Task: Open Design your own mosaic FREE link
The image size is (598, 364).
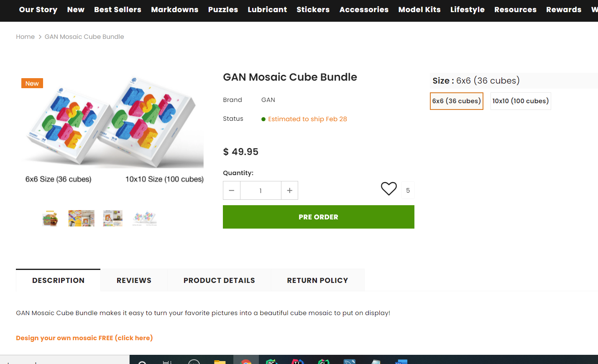Action: tap(84, 338)
